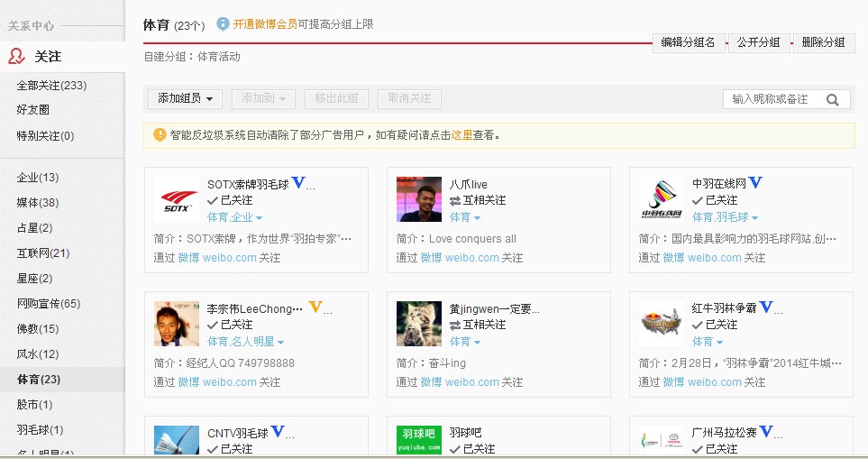Expand 体育 group dropdown for 黄jingwen
The width and height of the screenshot is (868, 459).
point(465,342)
